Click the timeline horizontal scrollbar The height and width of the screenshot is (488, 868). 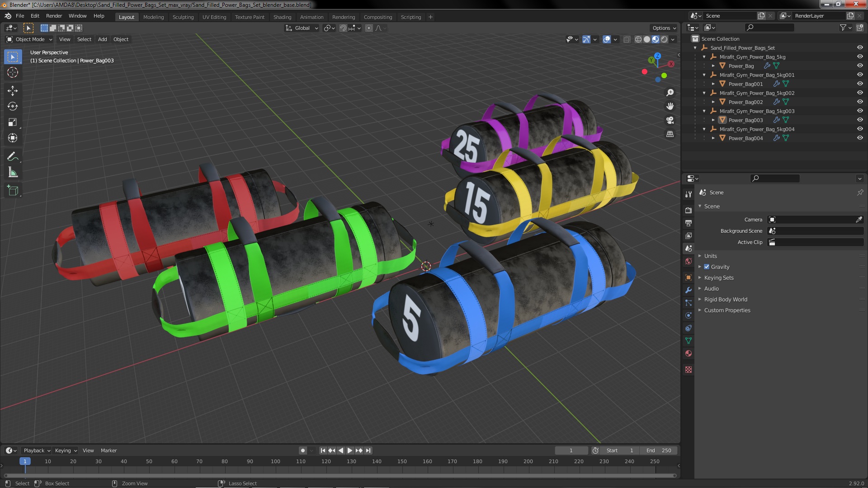pyautogui.click(x=340, y=475)
